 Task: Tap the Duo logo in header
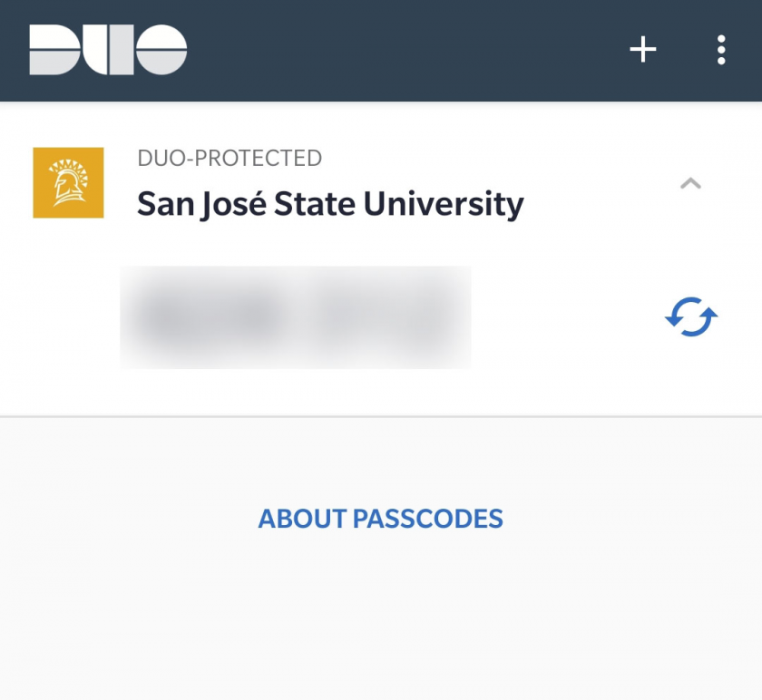pos(108,50)
